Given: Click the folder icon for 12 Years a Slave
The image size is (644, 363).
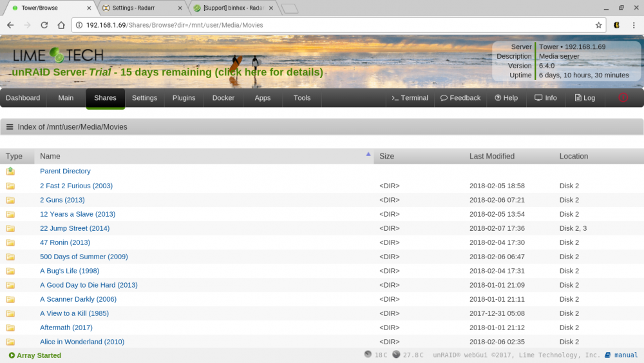Looking at the screenshot, I should (x=10, y=214).
